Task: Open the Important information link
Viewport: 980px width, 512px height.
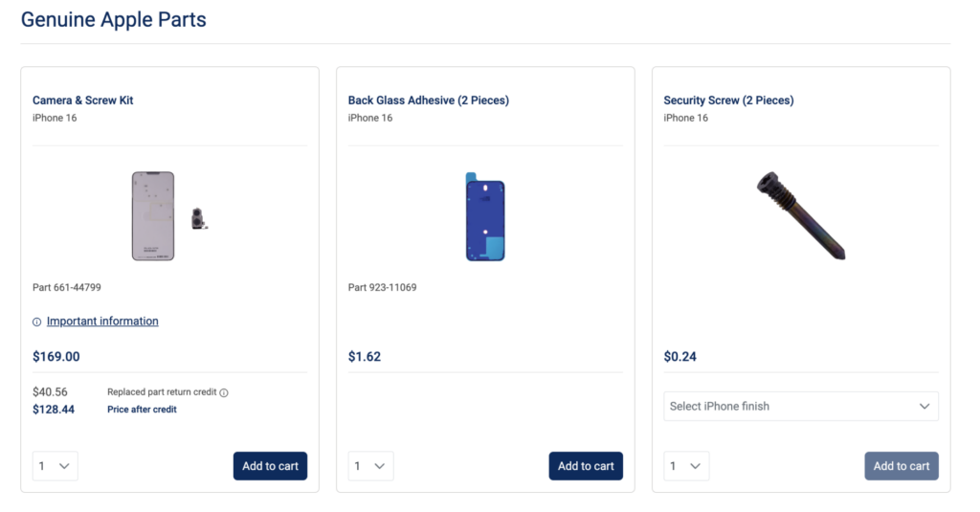Action: (102, 322)
